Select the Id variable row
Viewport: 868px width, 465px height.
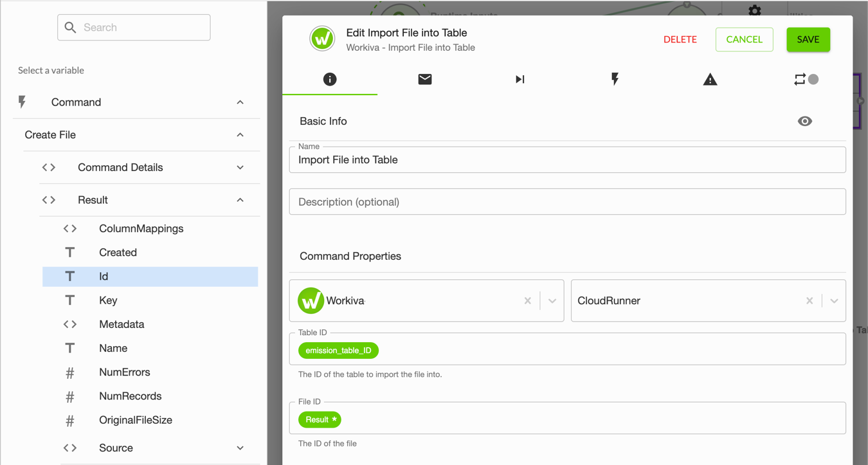[150, 277]
